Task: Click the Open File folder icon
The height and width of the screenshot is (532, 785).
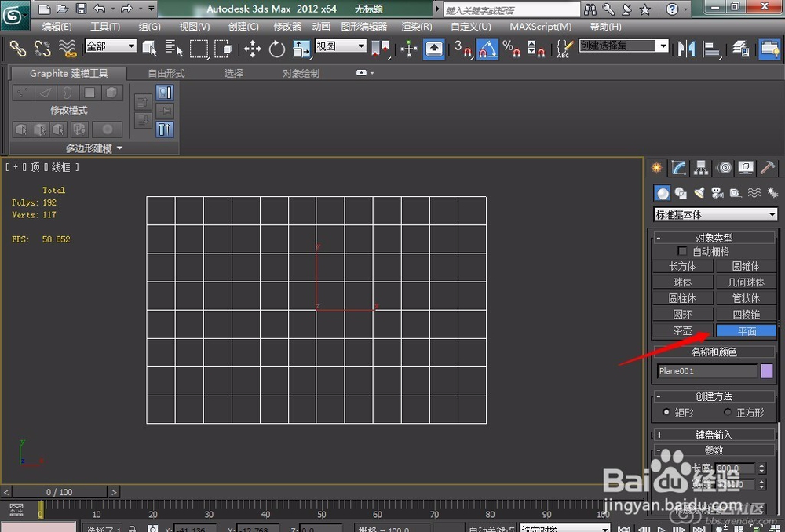Action: [63, 9]
